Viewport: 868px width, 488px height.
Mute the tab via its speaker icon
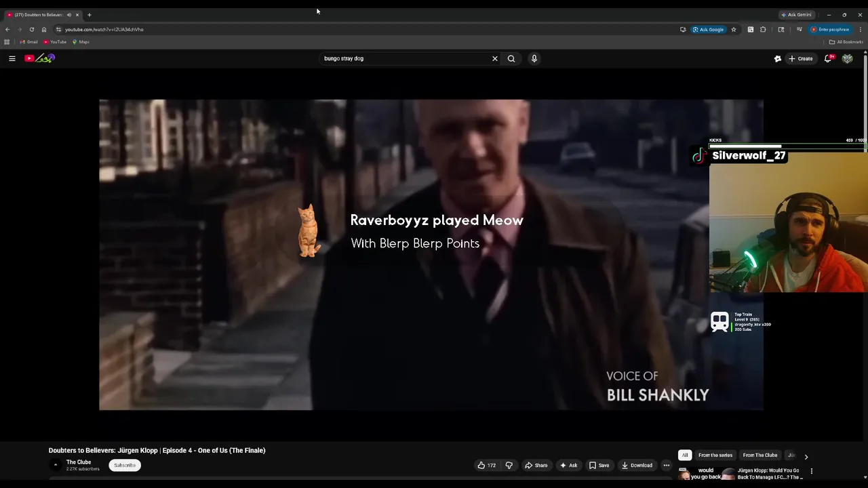click(68, 15)
